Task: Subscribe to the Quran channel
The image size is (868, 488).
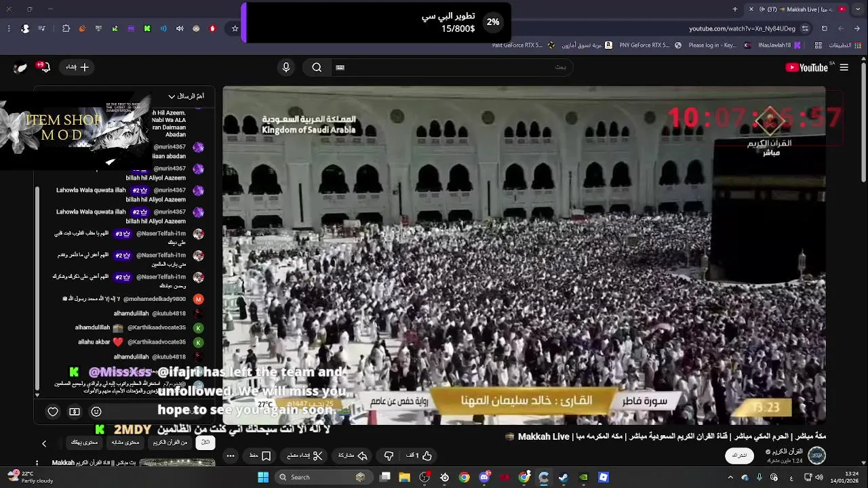Action: (x=739, y=455)
